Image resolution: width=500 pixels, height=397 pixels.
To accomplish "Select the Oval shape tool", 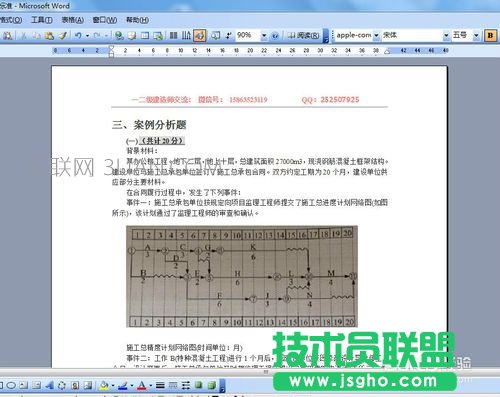I will pyautogui.click(x=11, y=386).
